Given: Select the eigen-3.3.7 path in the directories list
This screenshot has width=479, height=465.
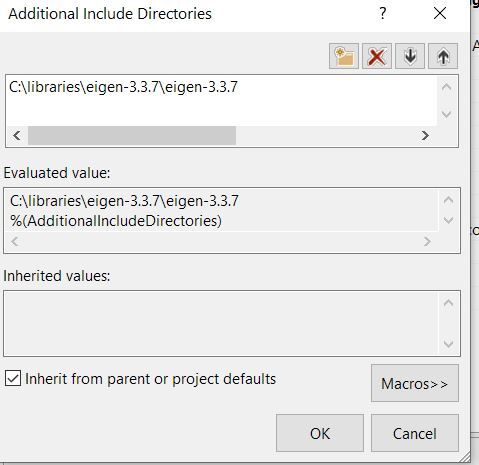Looking at the screenshot, I should (123, 87).
